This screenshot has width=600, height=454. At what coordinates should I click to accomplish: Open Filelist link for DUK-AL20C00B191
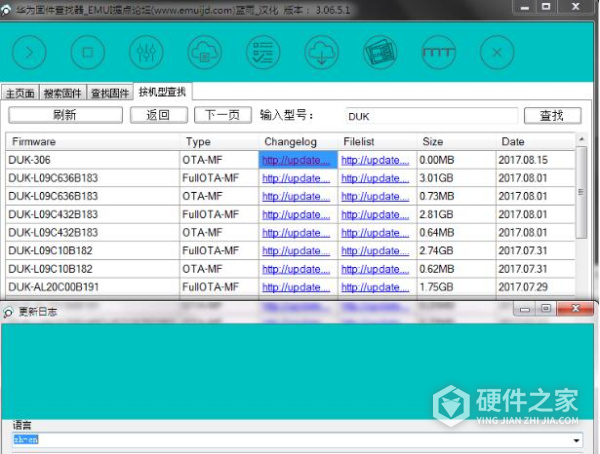click(x=375, y=287)
